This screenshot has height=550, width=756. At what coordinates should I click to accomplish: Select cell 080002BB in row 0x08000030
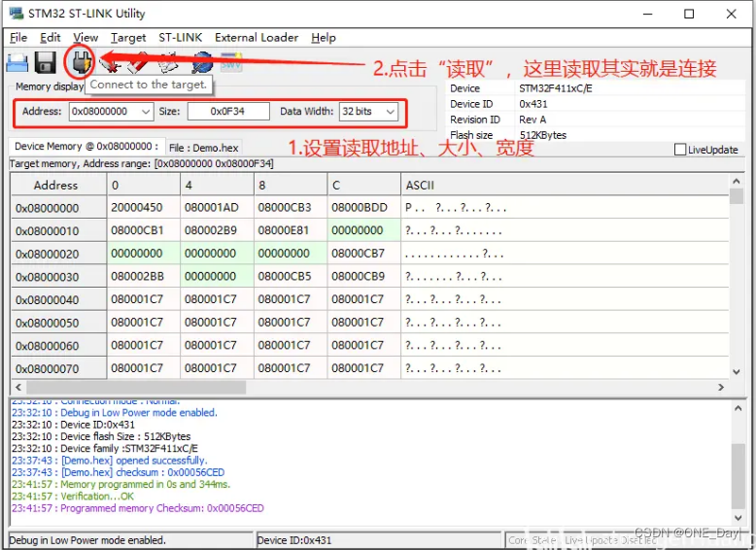pos(144,277)
